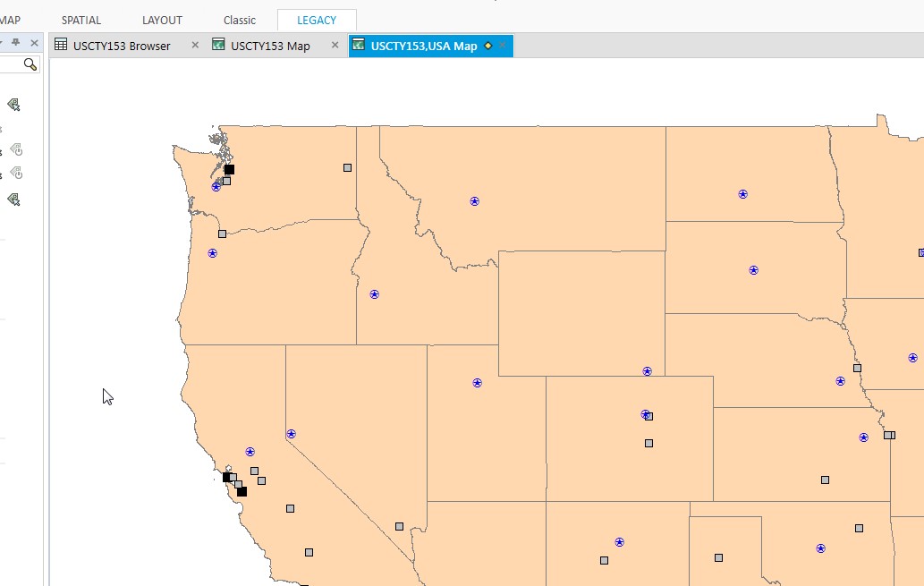Viewport: 924px width, 586px height.
Task: Select the capital star symbol in Oklahoma
Action: coord(821,548)
